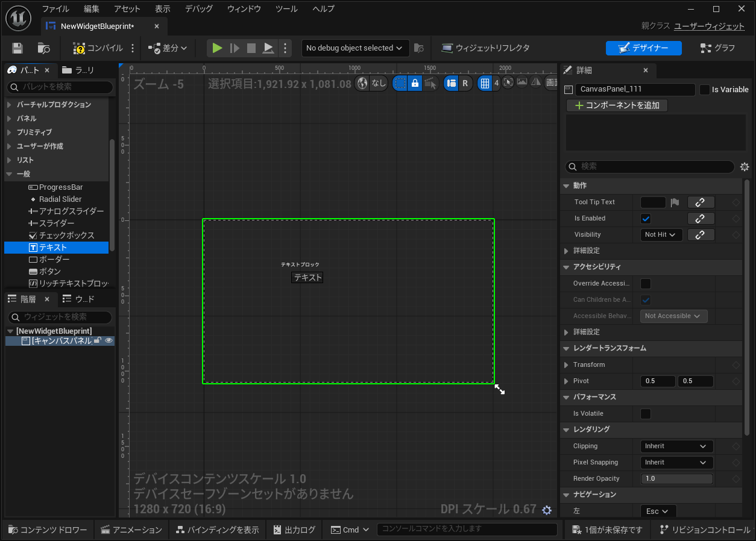
Task: Click bind icon for Tool Tip Text
Action: tap(701, 202)
